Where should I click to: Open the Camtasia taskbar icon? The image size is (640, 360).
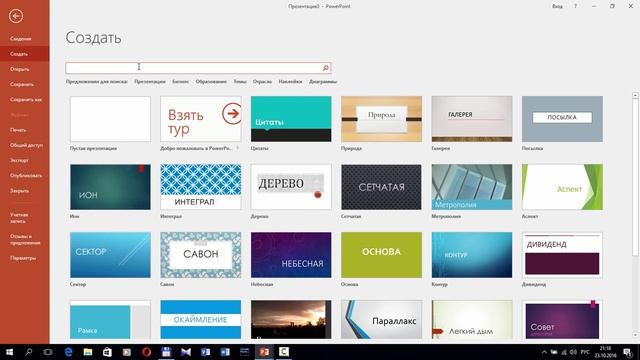tap(284, 352)
